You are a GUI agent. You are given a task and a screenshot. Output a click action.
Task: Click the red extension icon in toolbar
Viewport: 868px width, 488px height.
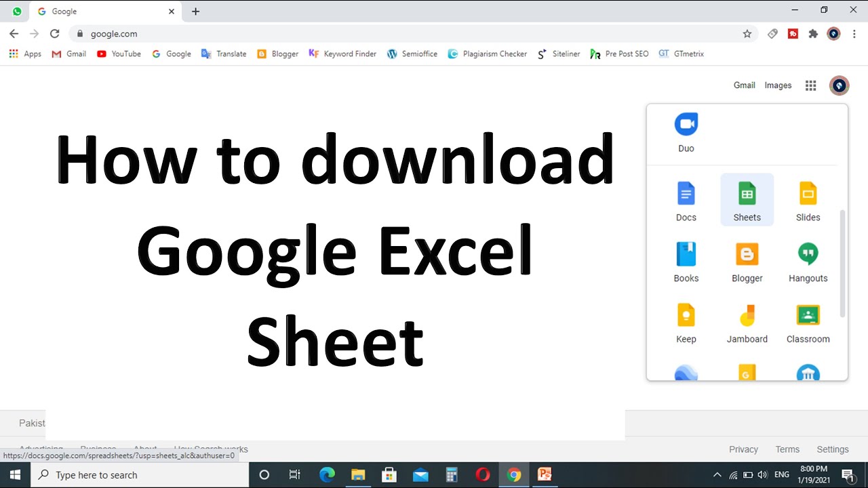point(793,33)
